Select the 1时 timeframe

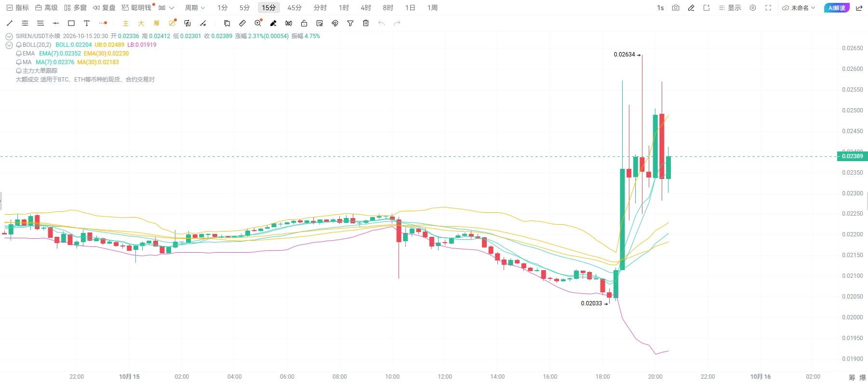point(344,8)
